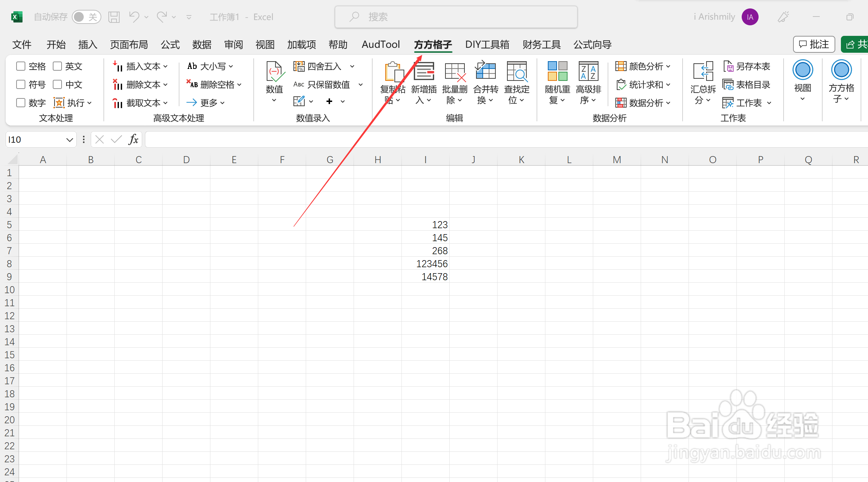This screenshot has height=482, width=868.
Task: Check the 符号 checkbox
Action: coord(21,84)
